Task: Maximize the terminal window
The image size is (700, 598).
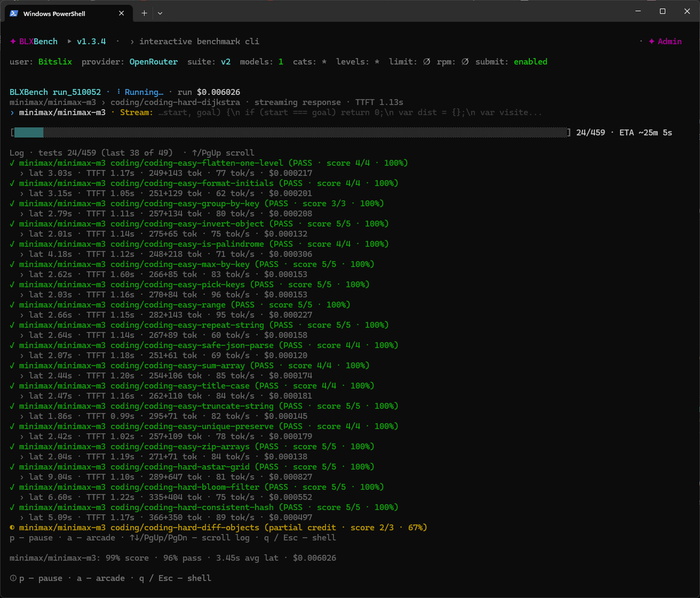Action: [663, 11]
